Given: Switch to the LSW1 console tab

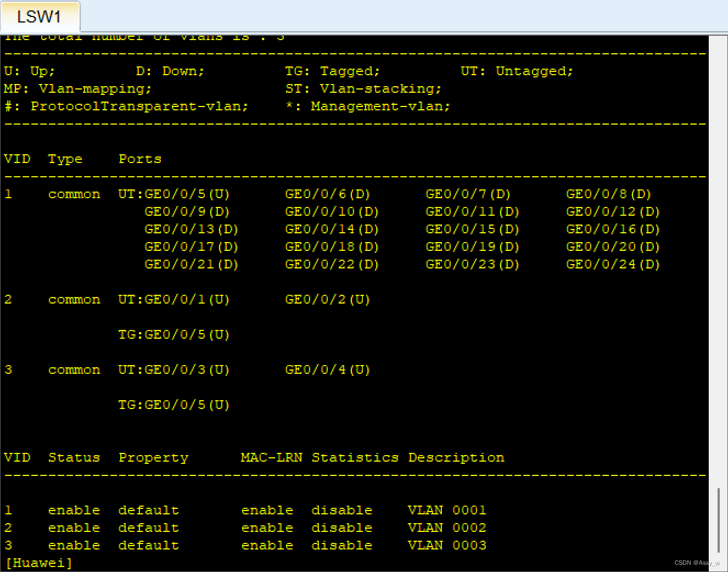Looking at the screenshot, I should click(40, 16).
